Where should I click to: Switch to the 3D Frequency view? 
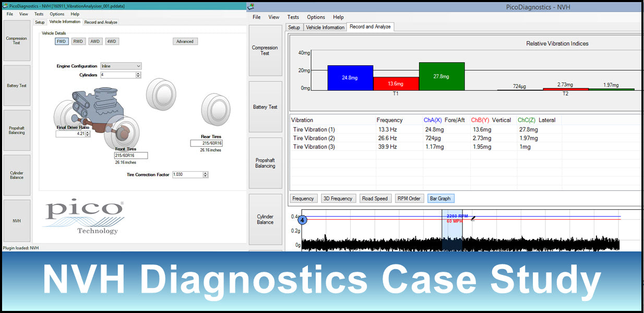pyautogui.click(x=338, y=198)
